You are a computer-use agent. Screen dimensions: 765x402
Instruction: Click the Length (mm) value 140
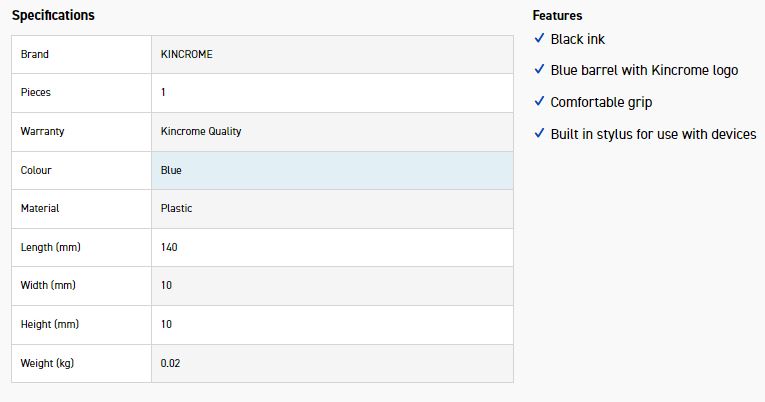coord(169,247)
